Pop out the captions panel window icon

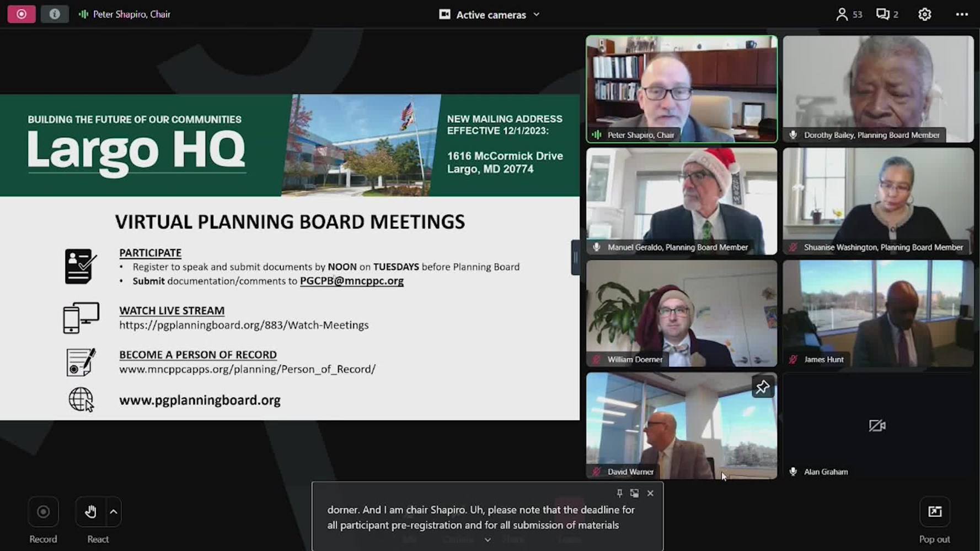coord(635,493)
